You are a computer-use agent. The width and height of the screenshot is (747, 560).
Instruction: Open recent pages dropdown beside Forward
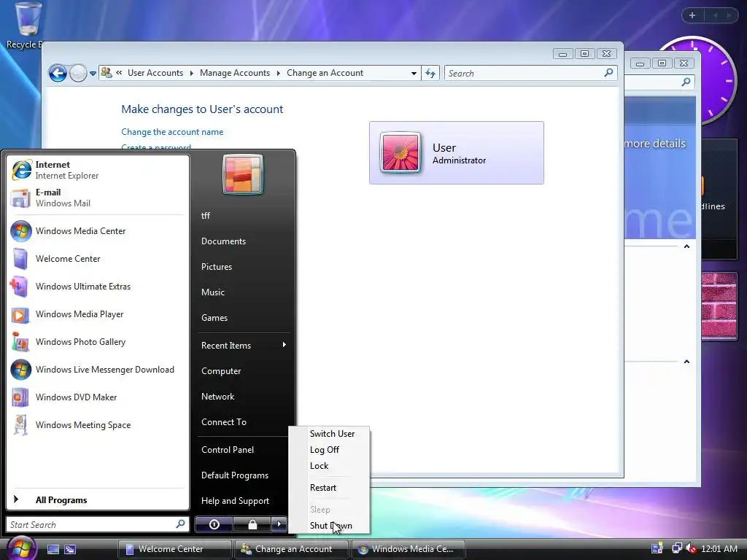(x=93, y=74)
